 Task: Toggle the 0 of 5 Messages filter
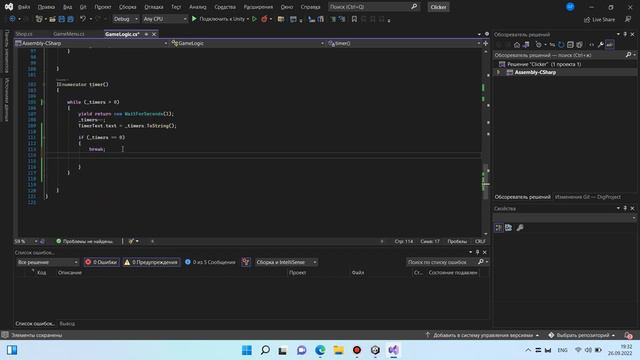point(210,262)
